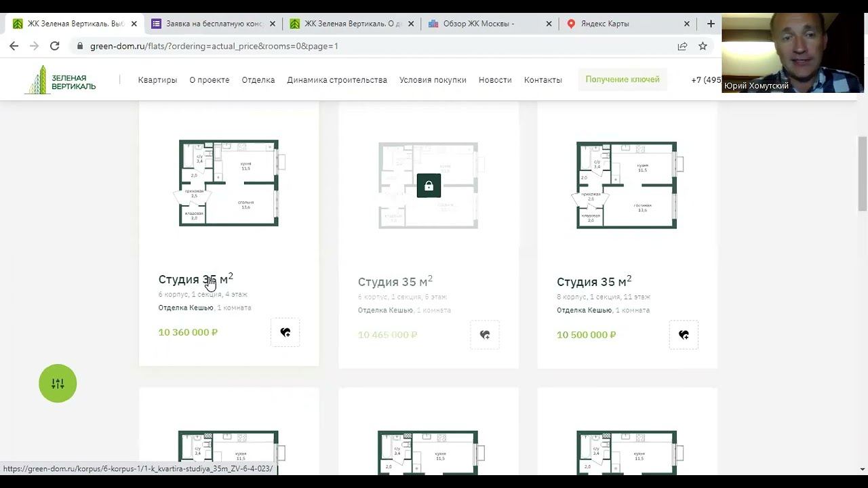
Task: Open Студия 35 м² title, 6 корпус 4 этаж
Action: (196, 279)
